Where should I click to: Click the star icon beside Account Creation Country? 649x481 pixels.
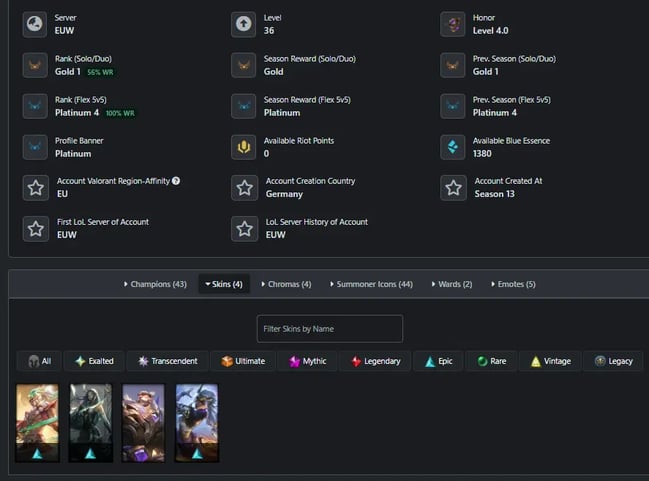(x=245, y=188)
